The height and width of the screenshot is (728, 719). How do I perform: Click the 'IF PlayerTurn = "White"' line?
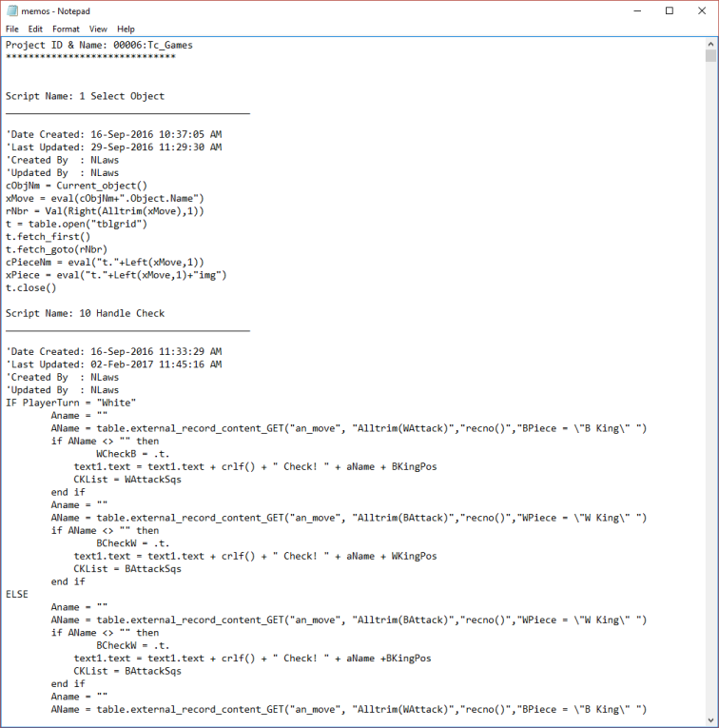click(x=70, y=403)
